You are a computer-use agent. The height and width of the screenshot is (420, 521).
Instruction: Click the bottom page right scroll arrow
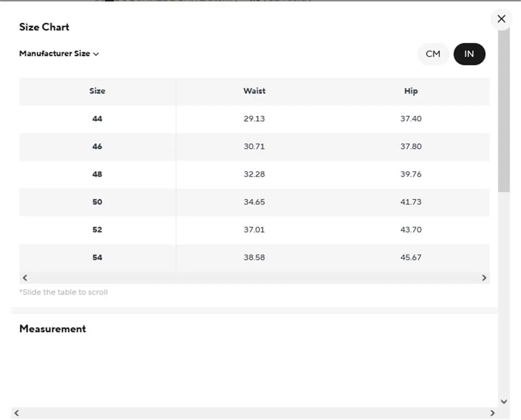click(x=493, y=413)
